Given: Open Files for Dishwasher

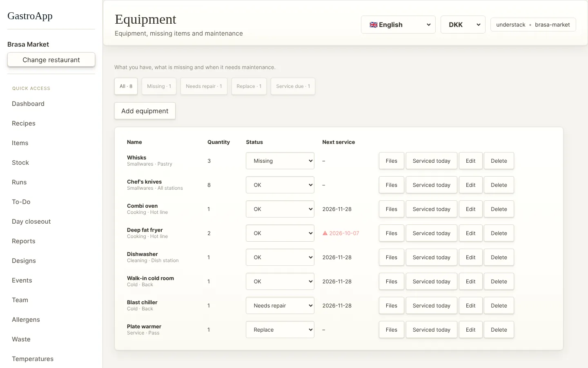Looking at the screenshot, I should pos(392,257).
